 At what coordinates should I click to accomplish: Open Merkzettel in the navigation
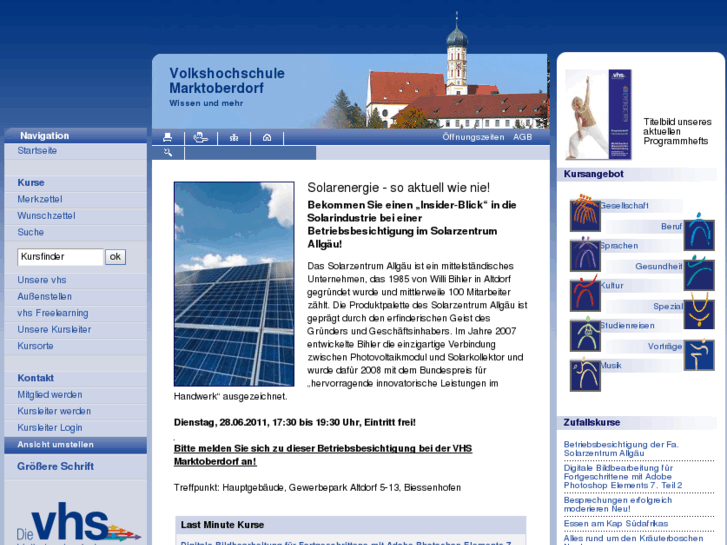pyautogui.click(x=40, y=199)
